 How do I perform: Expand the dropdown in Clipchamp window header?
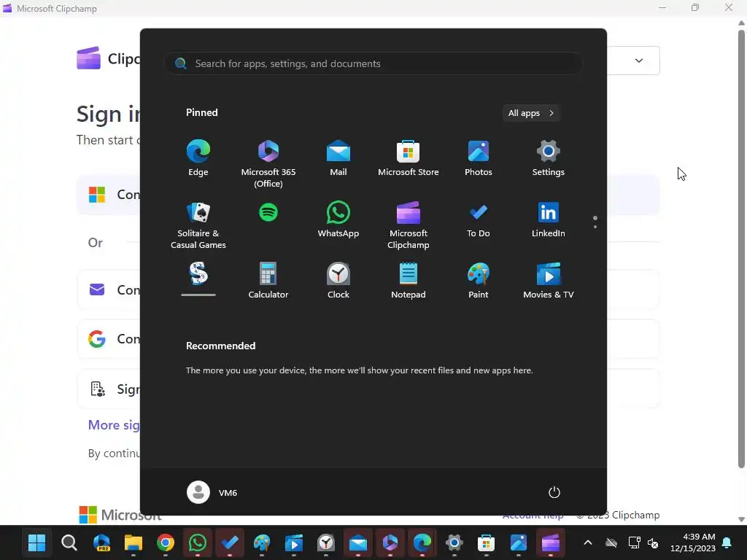tap(639, 61)
